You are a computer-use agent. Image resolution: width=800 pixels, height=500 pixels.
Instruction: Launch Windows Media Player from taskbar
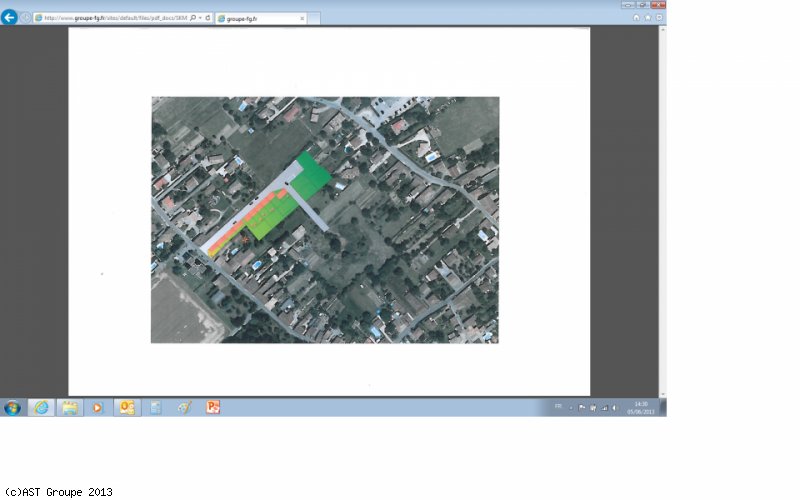[x=97, y=407]
